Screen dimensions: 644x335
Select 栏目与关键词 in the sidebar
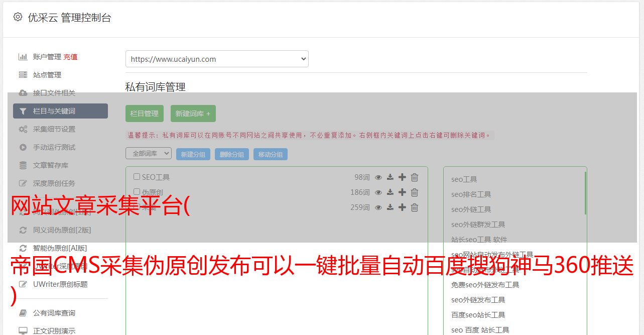[x=60, y=111]
